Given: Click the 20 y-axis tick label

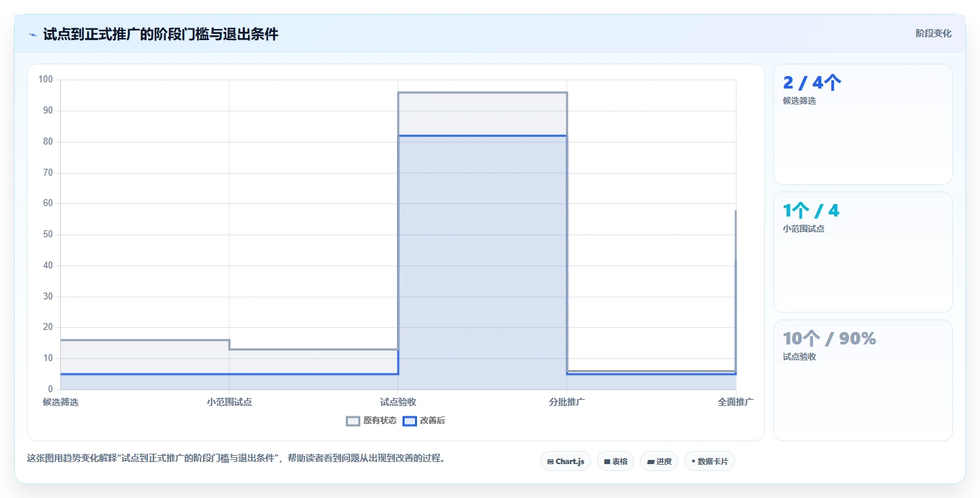Looking at the screenshot, I should 48,327.
